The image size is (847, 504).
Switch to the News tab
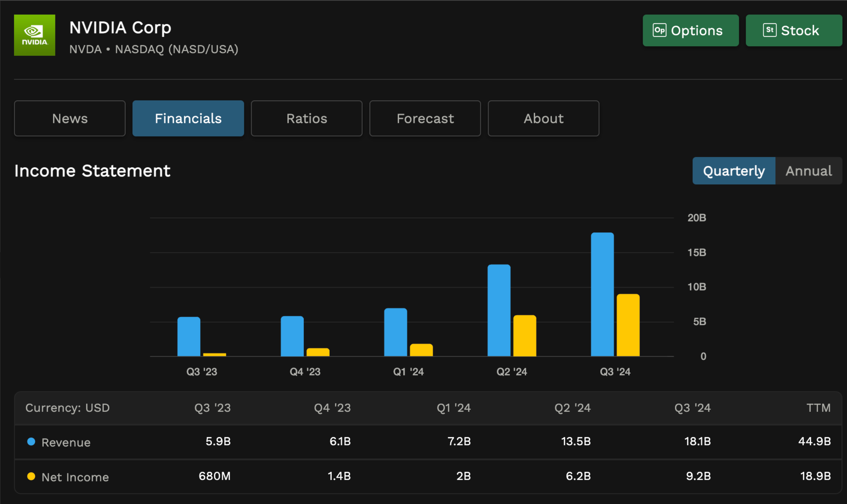click(70, 118)
